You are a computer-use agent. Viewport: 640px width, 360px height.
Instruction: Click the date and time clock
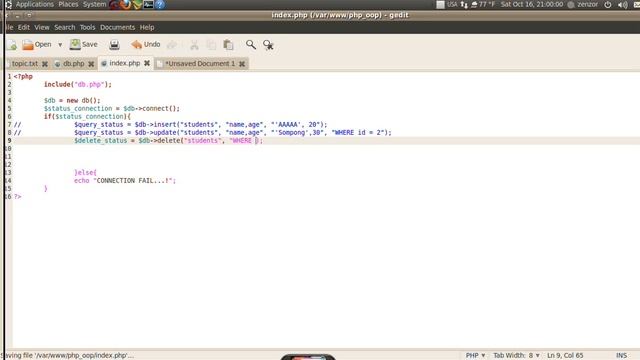(532, 4)
